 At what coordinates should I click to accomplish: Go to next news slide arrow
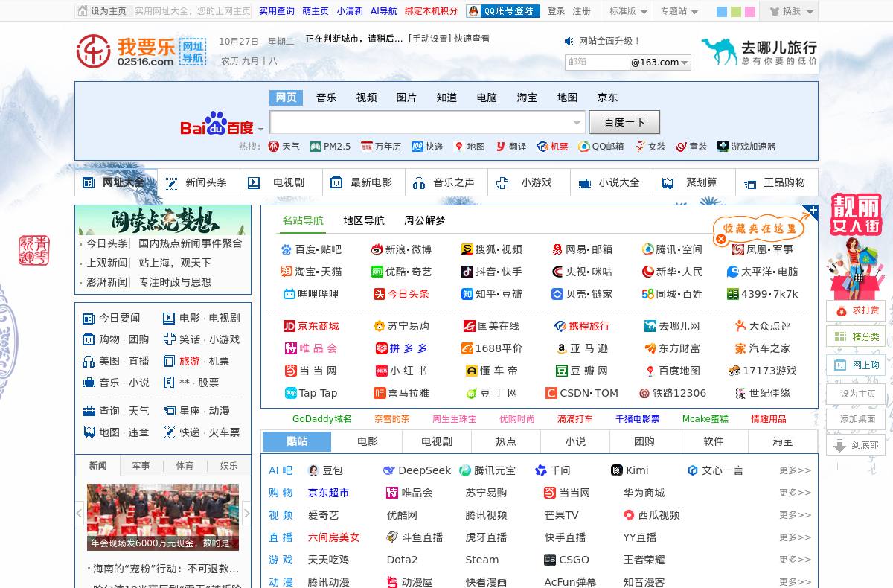click(247, 513)
